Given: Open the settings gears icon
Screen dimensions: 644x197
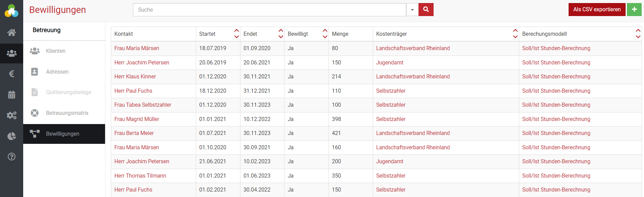Looking at the screenshot, I should pos(12,115).
